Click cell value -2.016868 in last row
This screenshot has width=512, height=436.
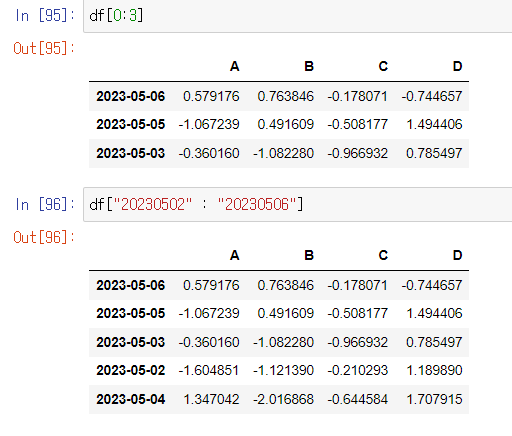pyautogui.click(x=283, y=399)
